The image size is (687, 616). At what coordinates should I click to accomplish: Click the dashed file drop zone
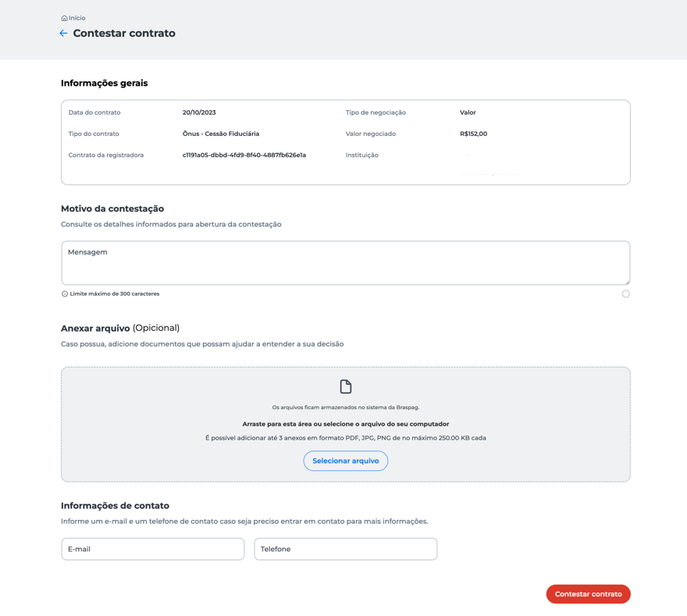click(x=346, y=425)
